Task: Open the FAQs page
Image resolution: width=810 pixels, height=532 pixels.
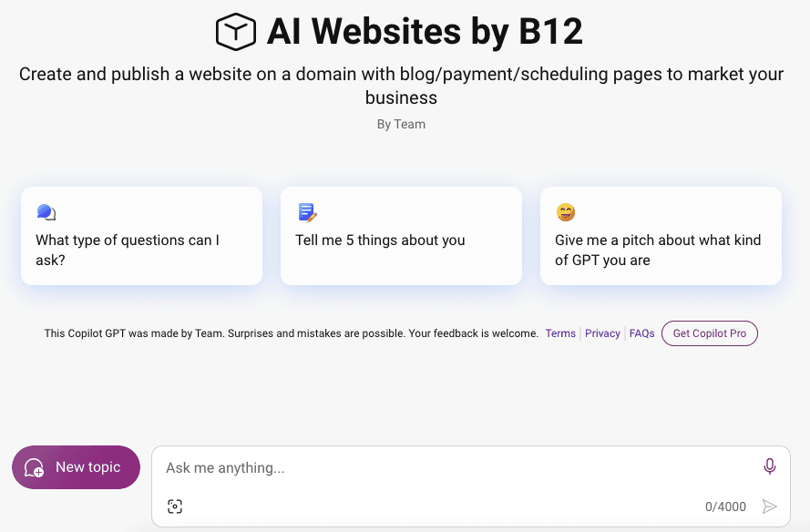Action: [x=641, y=333]
